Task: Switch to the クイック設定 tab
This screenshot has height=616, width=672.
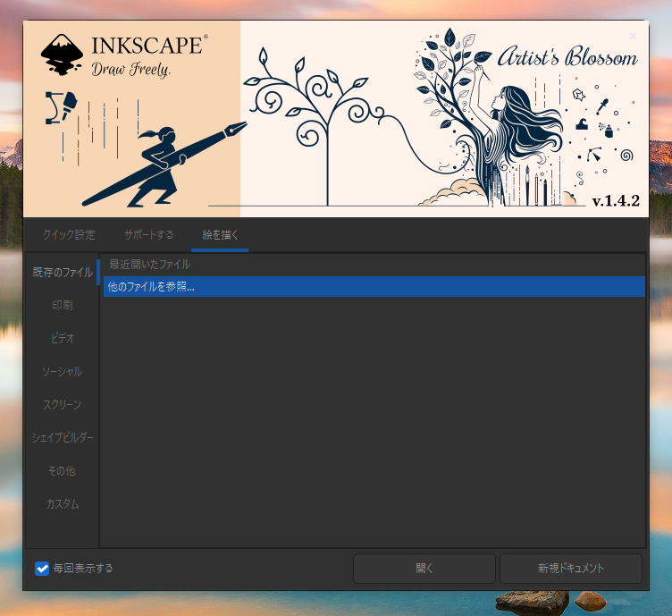Action: [69, 235]
